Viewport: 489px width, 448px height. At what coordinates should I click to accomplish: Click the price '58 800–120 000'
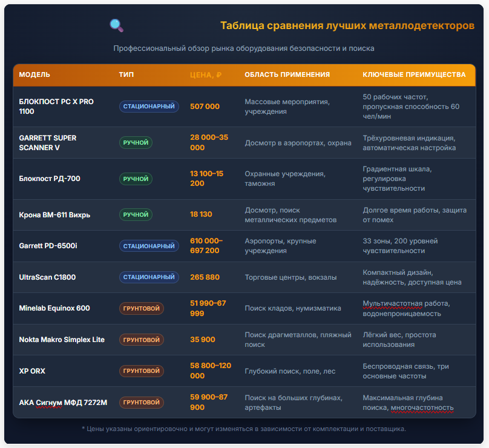211,371
